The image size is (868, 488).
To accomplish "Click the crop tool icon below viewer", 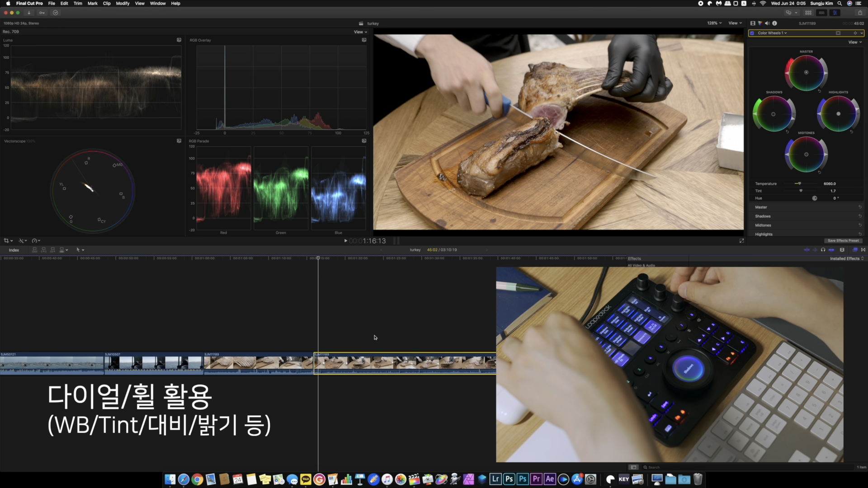I will [x=6, y=241].
